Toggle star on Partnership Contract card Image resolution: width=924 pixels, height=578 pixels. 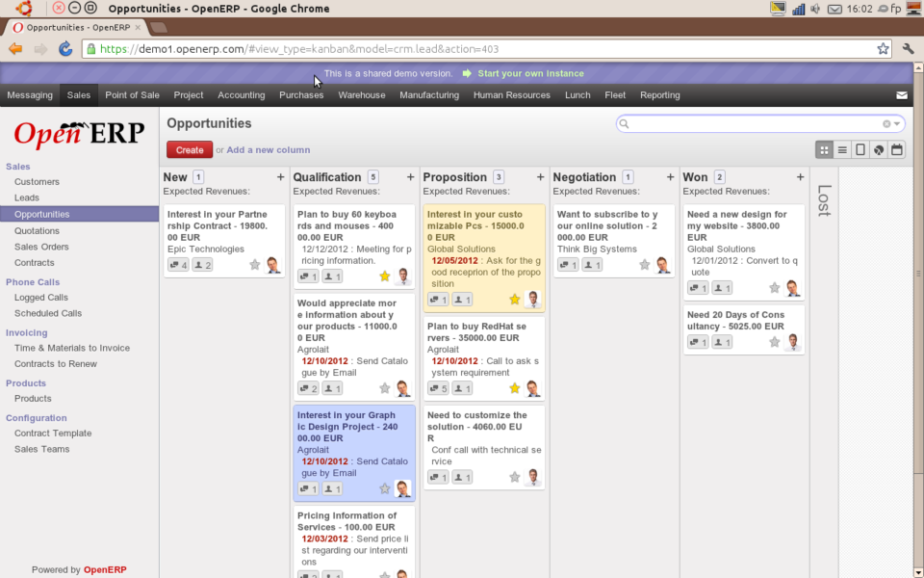point(254,265)
